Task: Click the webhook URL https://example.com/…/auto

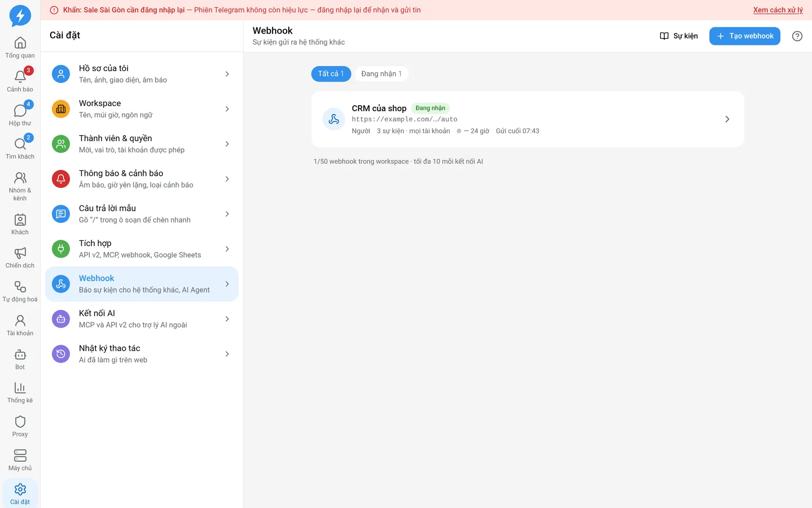Action: 404,119
